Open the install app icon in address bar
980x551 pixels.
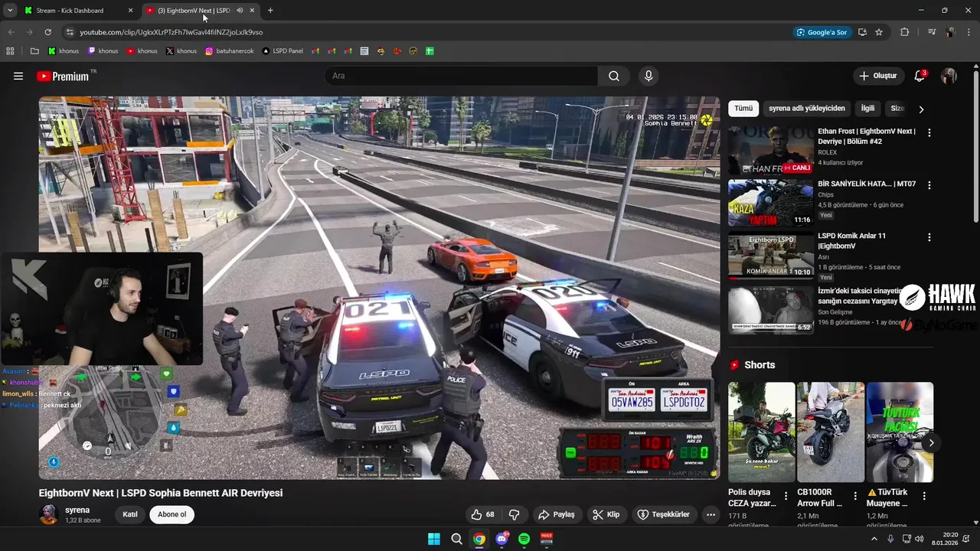pos(862,32)
